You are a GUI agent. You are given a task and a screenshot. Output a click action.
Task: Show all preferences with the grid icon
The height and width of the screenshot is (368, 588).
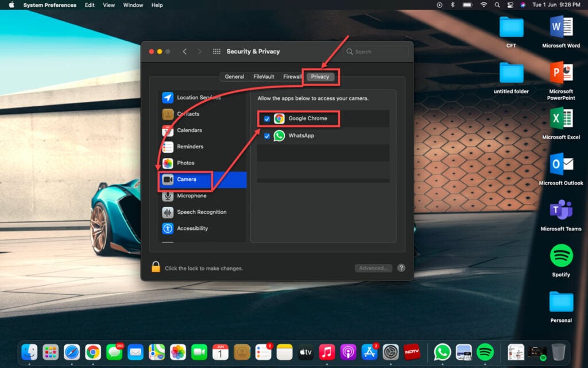[x=216, y=51]
